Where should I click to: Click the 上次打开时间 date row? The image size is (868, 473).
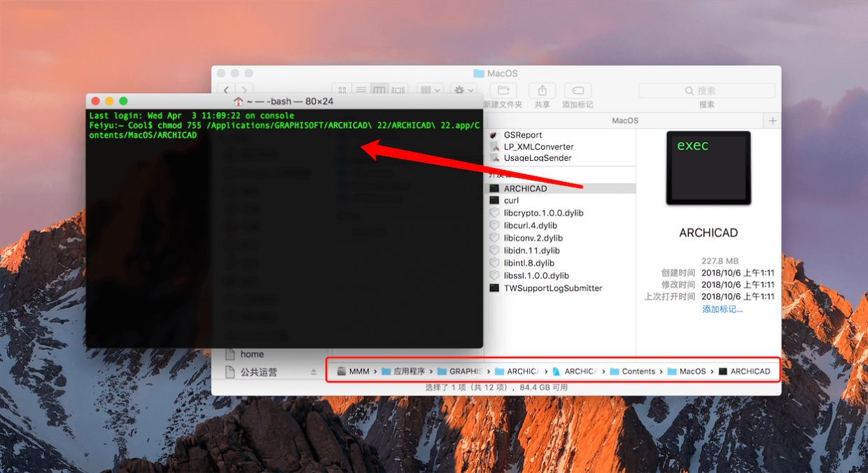click(x=709, y=297)
